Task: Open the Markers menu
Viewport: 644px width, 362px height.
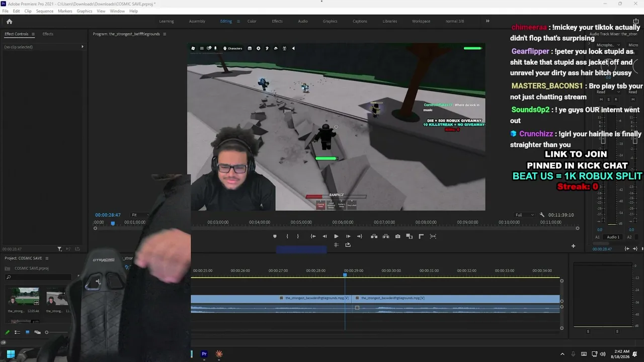Action: click(65, 11)
